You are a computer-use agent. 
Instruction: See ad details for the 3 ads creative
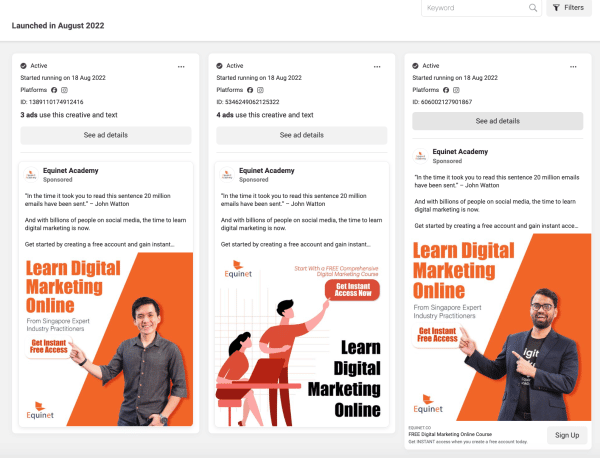point(106,135)
